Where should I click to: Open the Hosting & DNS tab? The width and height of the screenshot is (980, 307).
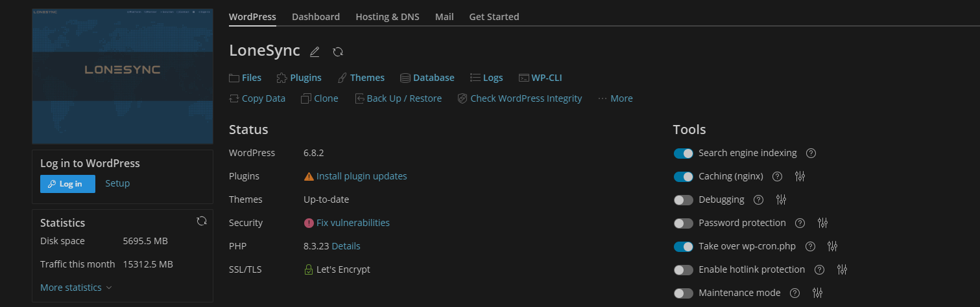click(x=387, y=17)
